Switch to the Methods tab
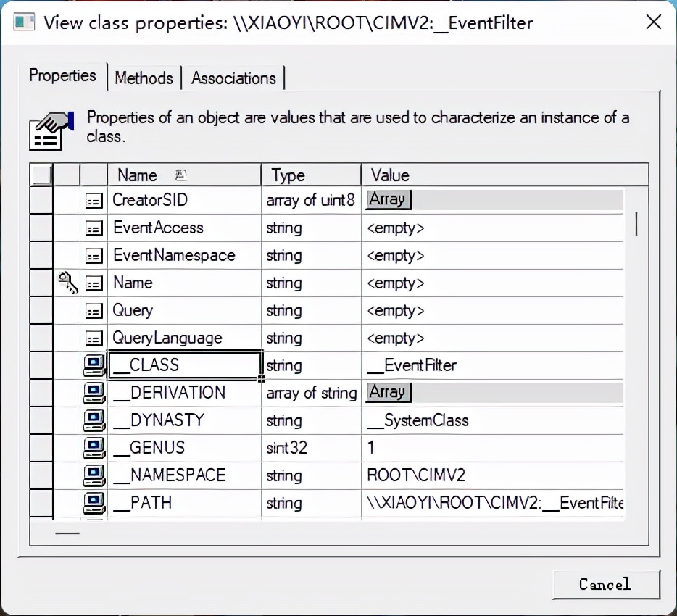Image resolution: width=677 pixels, height=616 pixels. click(x=144, y=78)
